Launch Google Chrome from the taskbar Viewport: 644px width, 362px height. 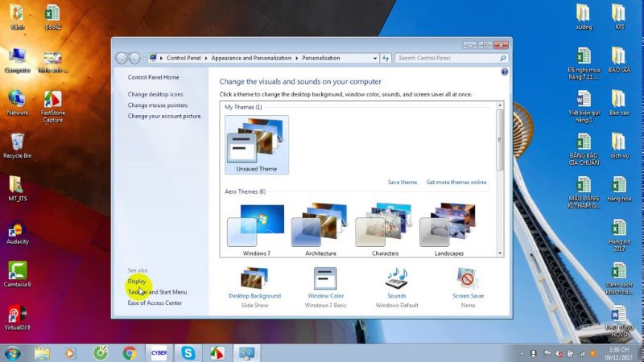coord(130,353)
